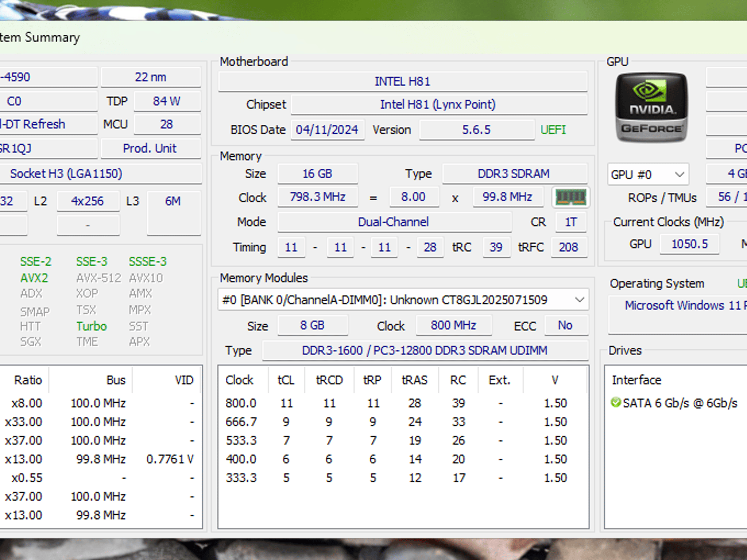This screenshot has width=747, height=560.
Task: Click the AVX2 feature label
Action: click(34, 278)
